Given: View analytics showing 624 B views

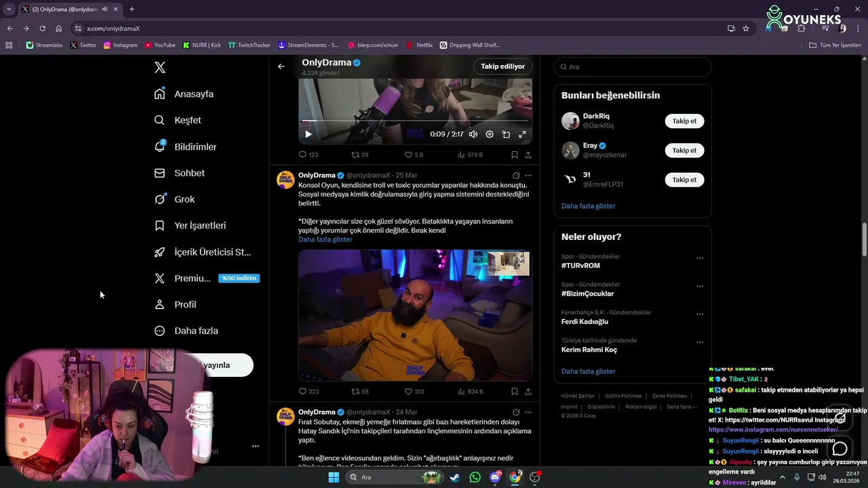Looking at the screenshot, I should (x=470, y=391).
